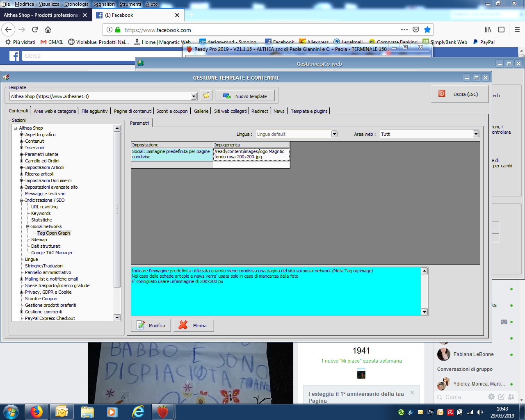Expand the Impostazioni Articoli node
The height and width of the screenshot is (420, 525).
point(22,167)
